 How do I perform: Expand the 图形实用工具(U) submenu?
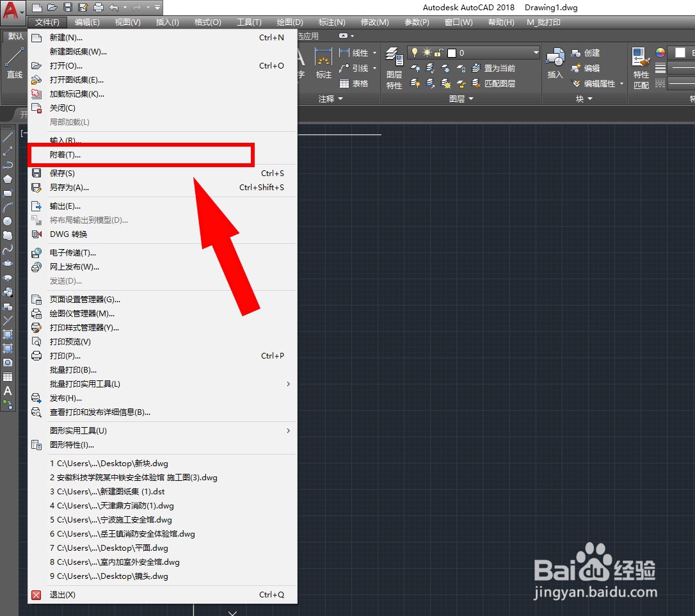(163, 430)
